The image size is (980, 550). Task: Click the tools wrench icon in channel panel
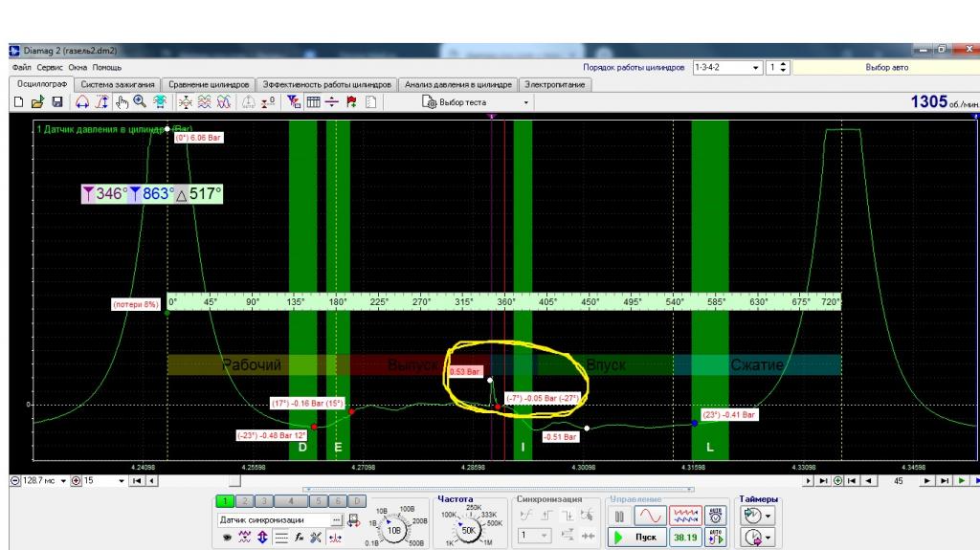coord(316,538)
